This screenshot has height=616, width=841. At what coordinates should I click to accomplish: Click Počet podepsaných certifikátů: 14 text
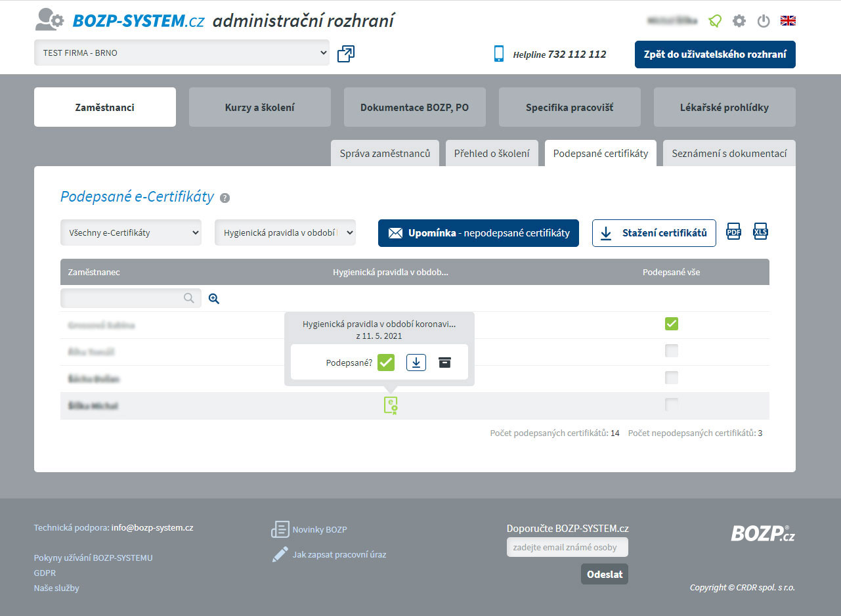tap(555, 433)
